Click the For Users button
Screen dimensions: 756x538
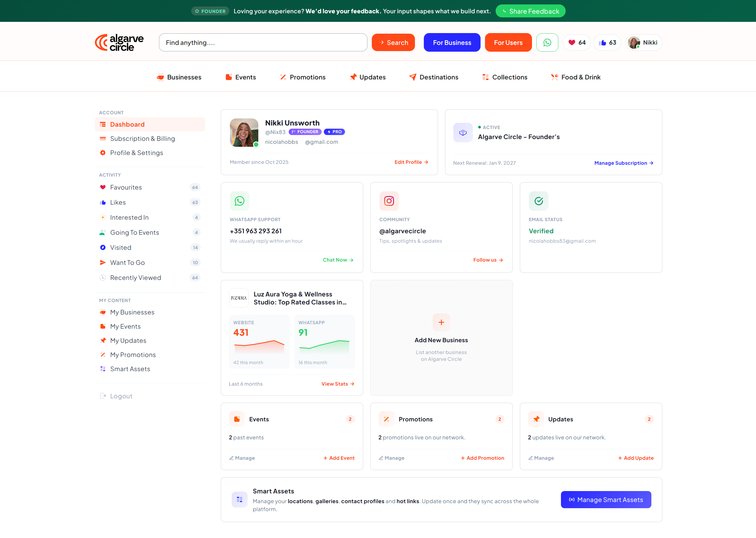pos(508,43)
